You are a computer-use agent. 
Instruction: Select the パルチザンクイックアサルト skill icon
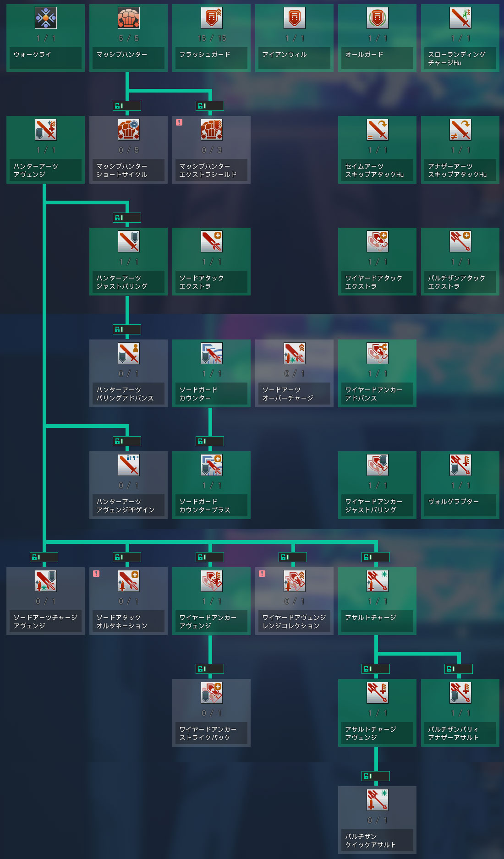(x=378, y=800)
